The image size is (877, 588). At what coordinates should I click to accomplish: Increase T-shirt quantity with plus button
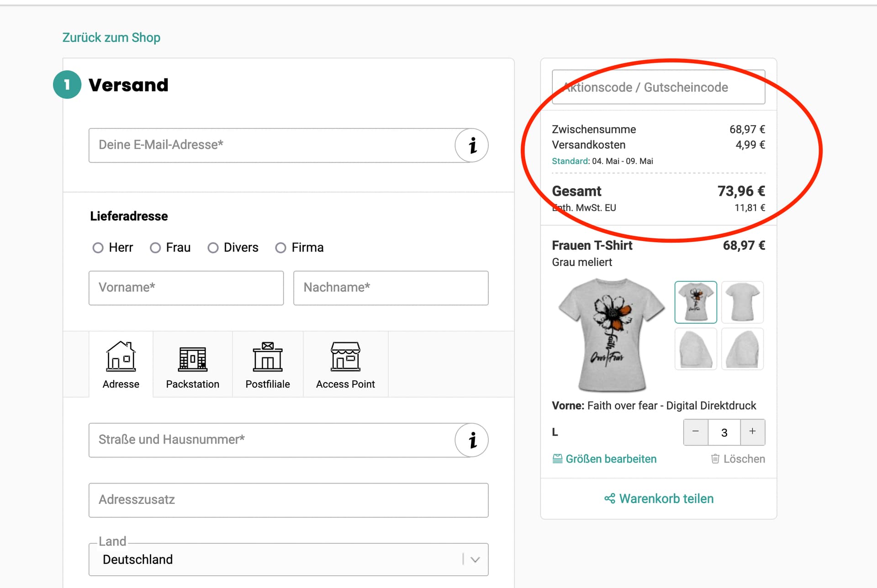752,432
